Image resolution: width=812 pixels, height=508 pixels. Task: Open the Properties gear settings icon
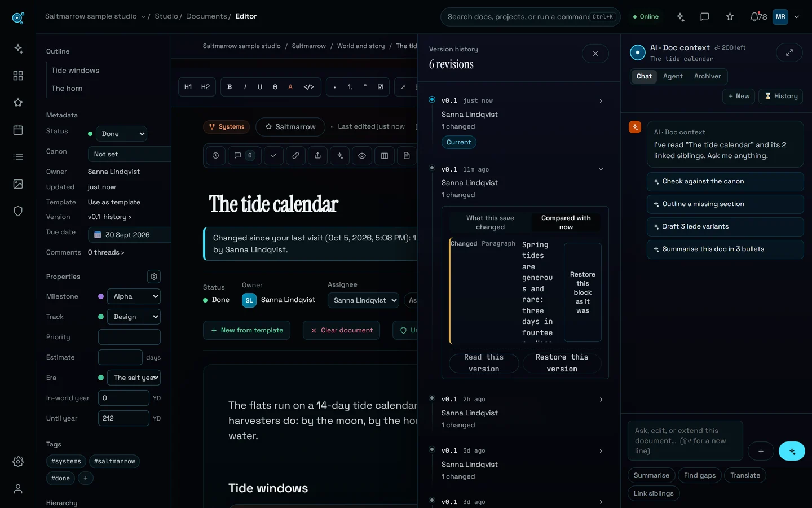click(x=154, y=277)
